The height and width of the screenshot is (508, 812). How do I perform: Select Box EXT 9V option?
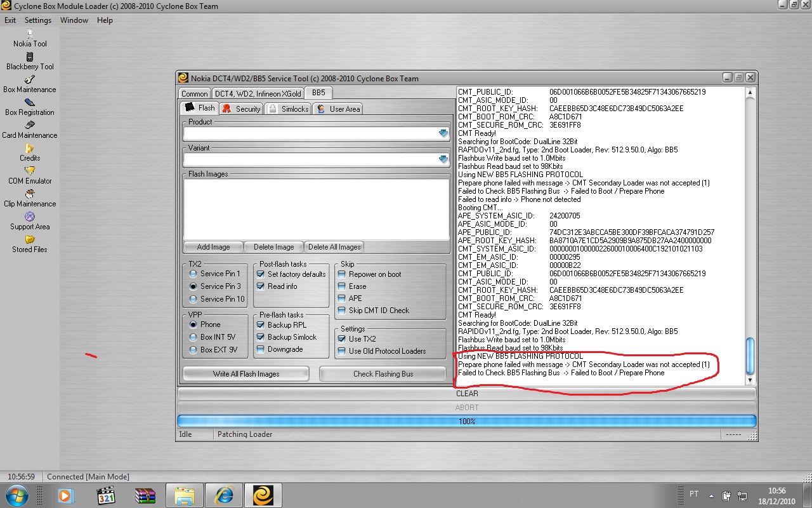click(193, 350)
